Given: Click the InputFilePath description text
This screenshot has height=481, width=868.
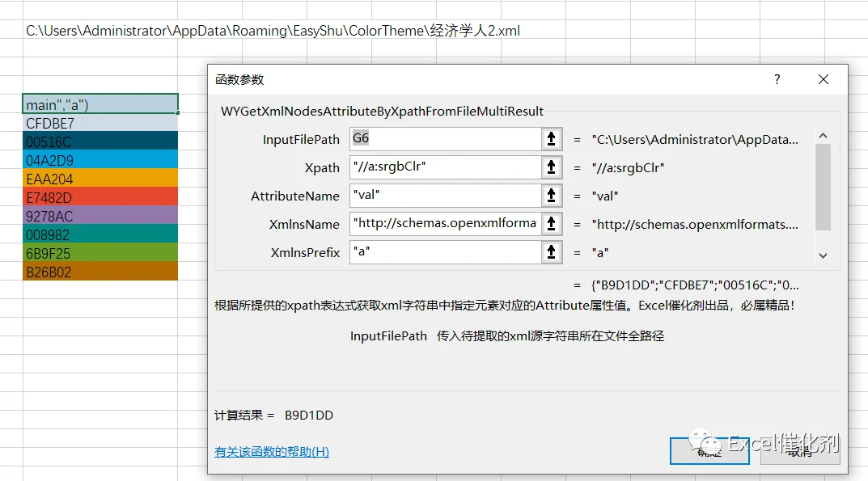Looking at the screenshot, I should [x=507, y=336].
